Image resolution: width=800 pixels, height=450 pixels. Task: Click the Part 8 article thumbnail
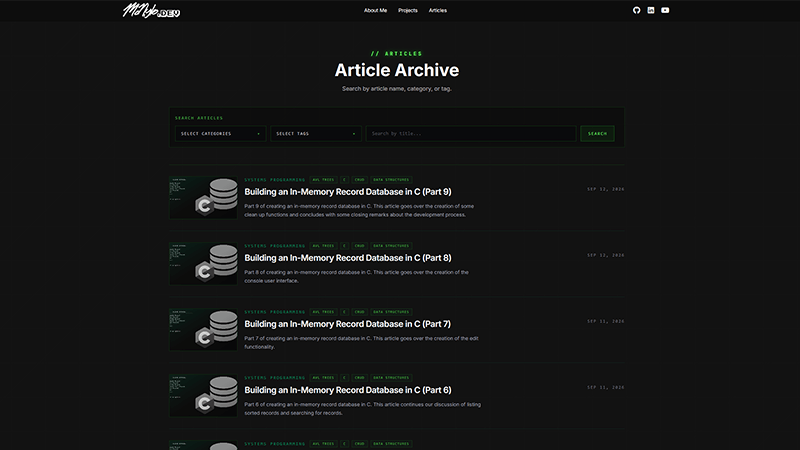(203, 264)
